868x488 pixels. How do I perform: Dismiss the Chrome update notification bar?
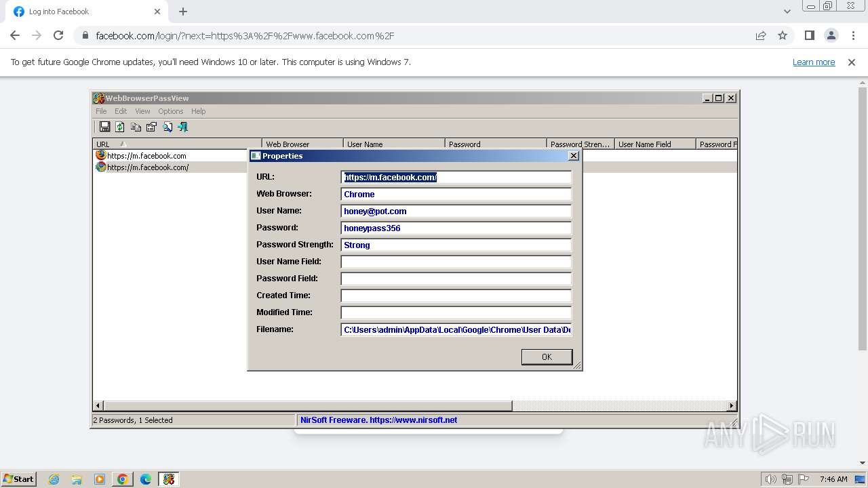click(852, 62)
